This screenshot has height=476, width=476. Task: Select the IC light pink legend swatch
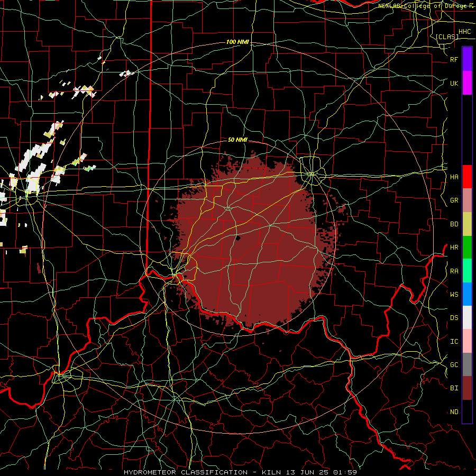point(467,341)
